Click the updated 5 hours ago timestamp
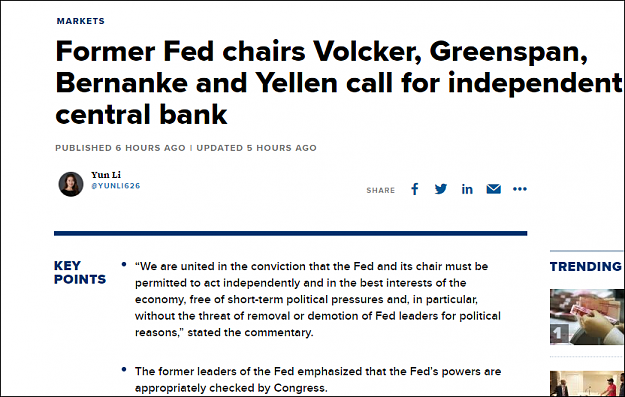Screen dimensions: 625x397 tap(256, 148)
